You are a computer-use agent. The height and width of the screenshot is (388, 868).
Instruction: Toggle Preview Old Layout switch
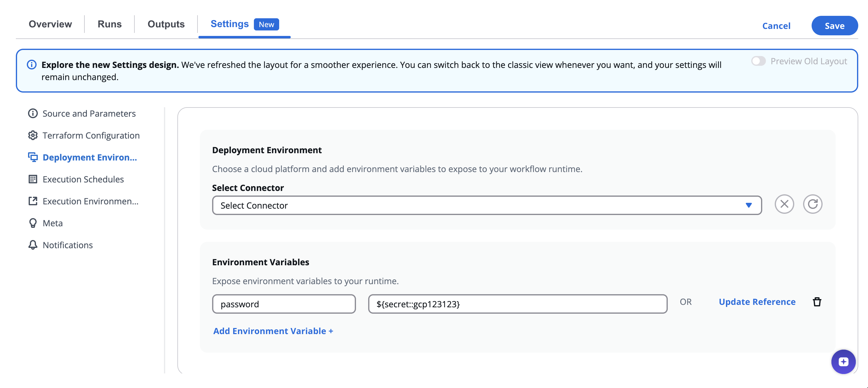(x=758, y=61)
